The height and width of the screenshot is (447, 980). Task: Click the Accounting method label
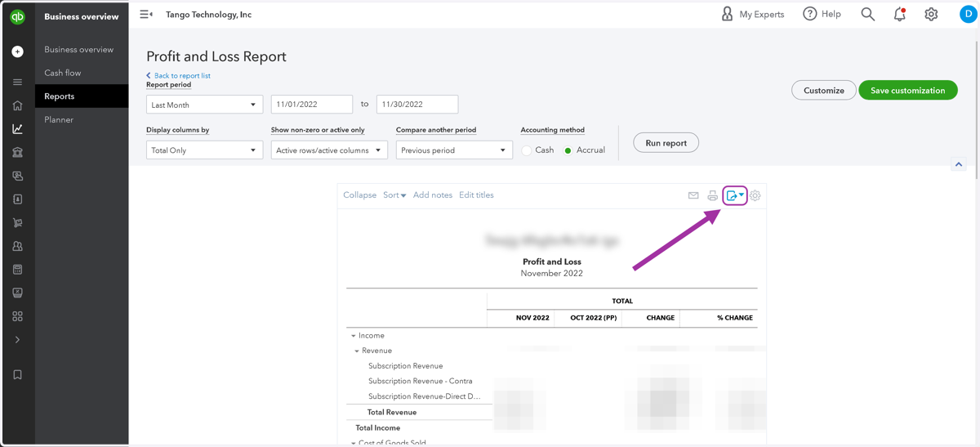pyautogui.click(x=553, y=130)
